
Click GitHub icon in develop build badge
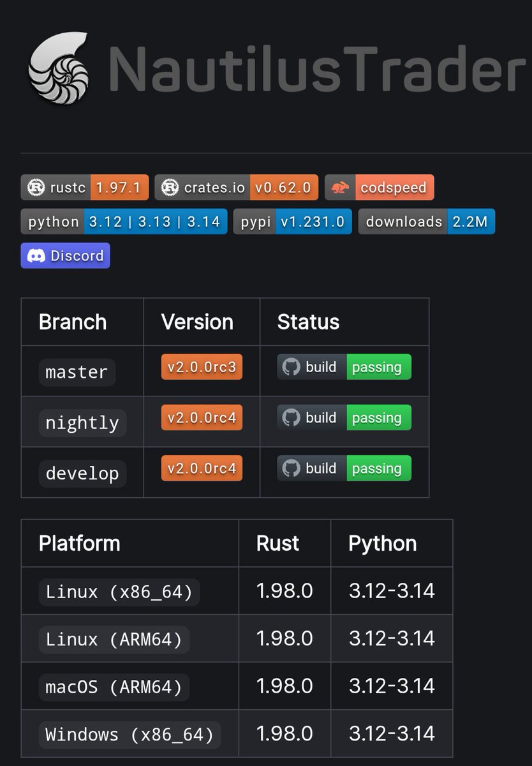291,468
